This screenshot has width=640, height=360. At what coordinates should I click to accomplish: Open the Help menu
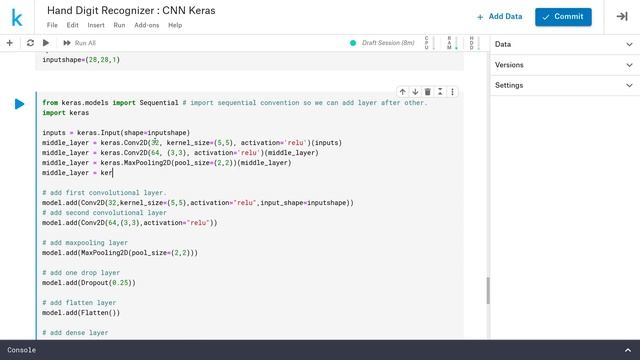[x=175, y=25]
